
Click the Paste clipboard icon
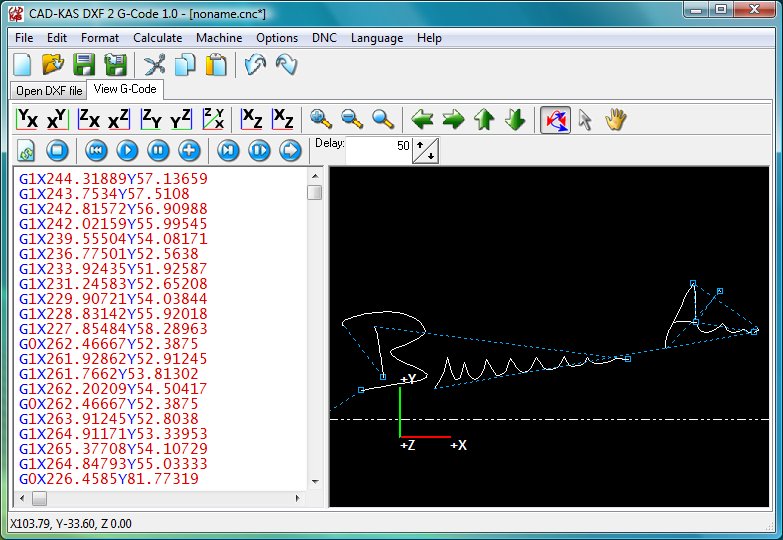pyautogui.click(x=215, y=65)
